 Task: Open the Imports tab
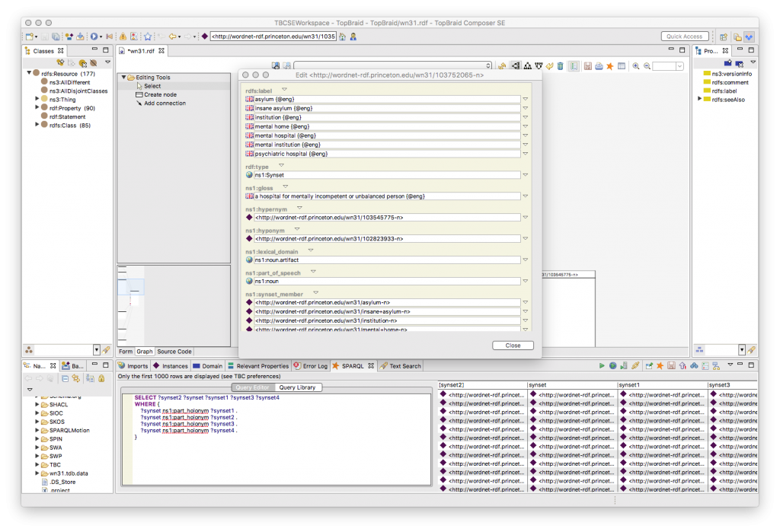(133, 366)
